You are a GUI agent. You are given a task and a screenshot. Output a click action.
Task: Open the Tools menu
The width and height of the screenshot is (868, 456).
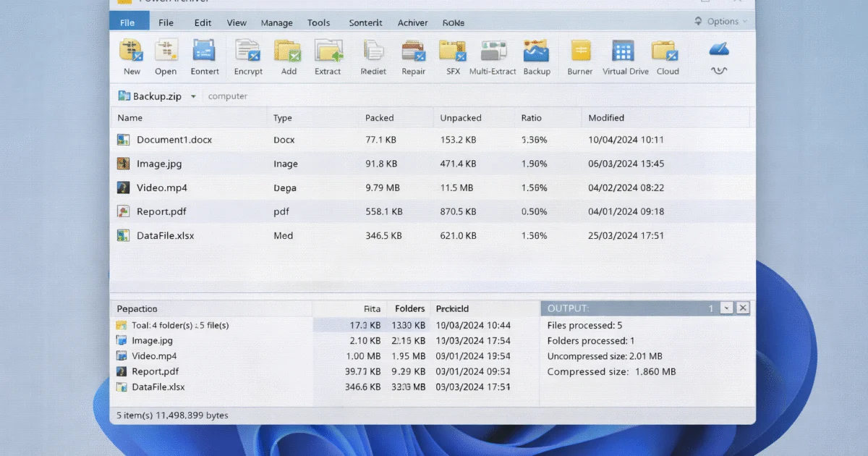pos(319,22)
